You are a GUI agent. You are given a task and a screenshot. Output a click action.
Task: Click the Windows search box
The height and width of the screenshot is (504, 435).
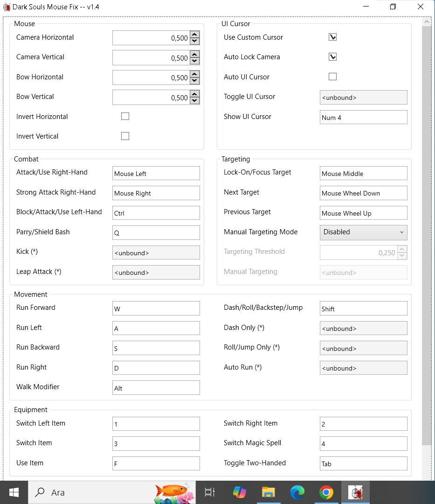pos(93,492)
